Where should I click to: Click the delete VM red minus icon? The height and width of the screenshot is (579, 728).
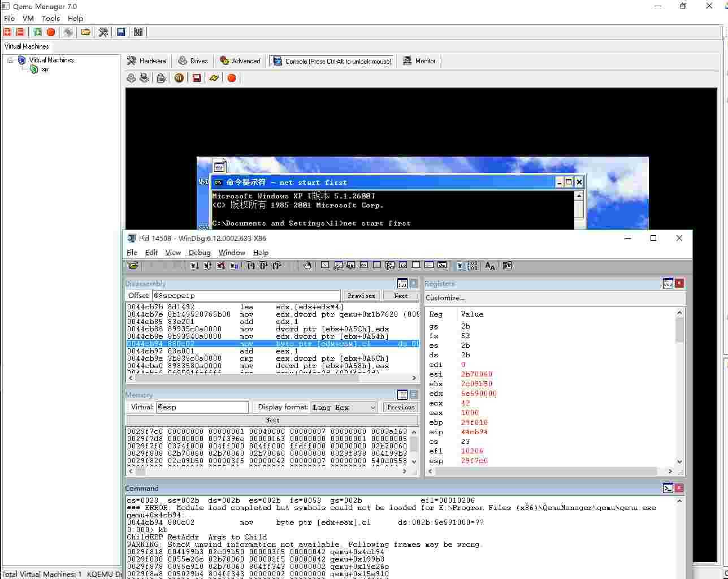click(x=20, y=32)
